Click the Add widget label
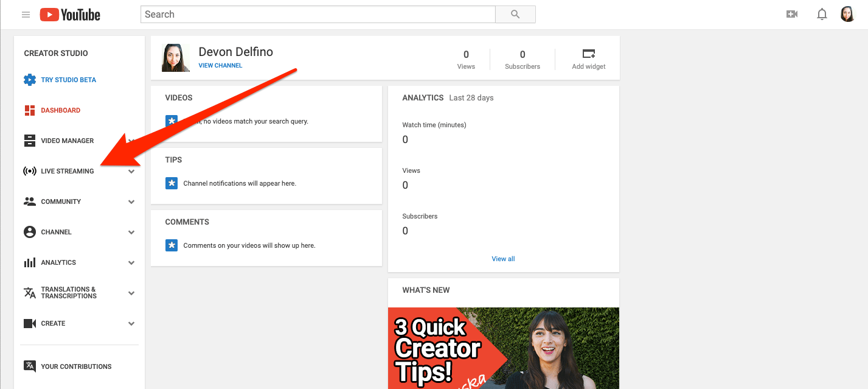 point(589,66)
